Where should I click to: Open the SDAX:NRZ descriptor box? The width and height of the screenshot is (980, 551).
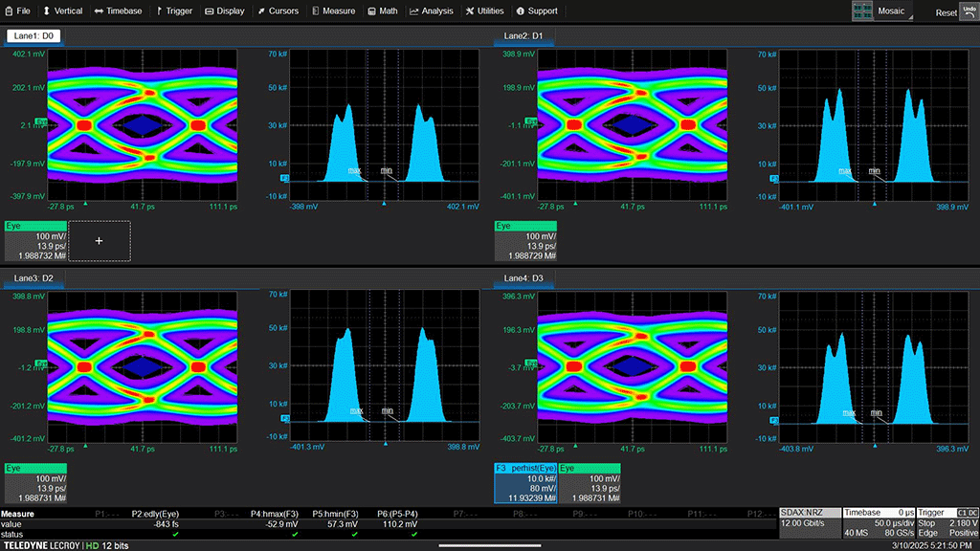pos(810,524)
